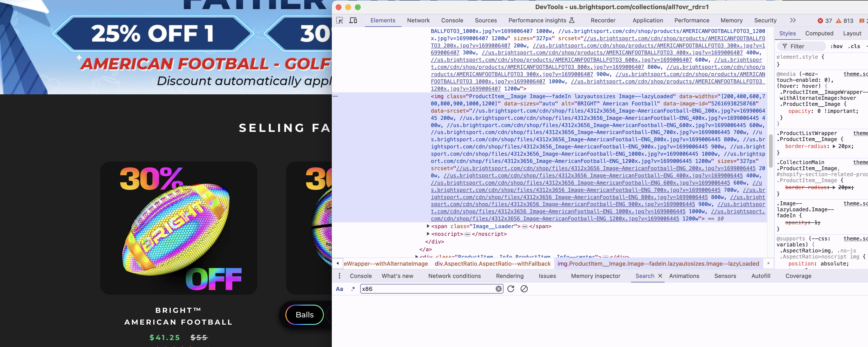Toggle the device toolbar icon
Image resolution: width=868 pixels, height=347 pixels.
click(x=353, y=20)
